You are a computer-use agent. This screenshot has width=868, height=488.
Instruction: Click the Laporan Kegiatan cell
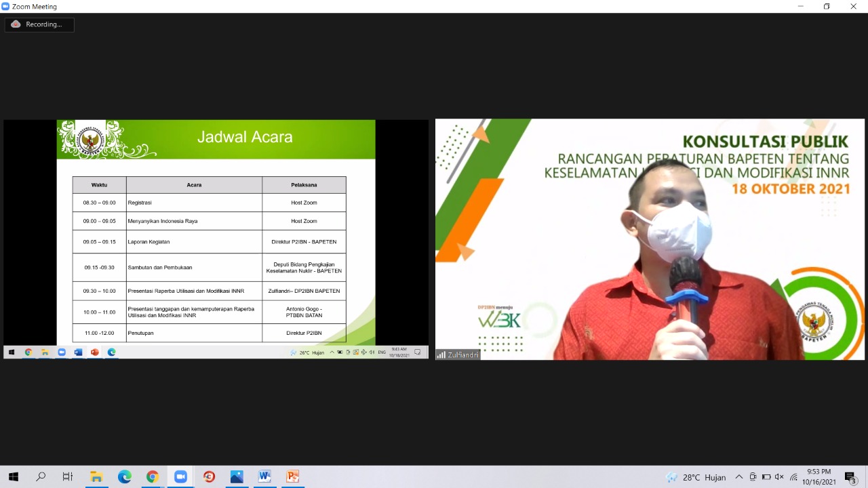pos(194,242)
